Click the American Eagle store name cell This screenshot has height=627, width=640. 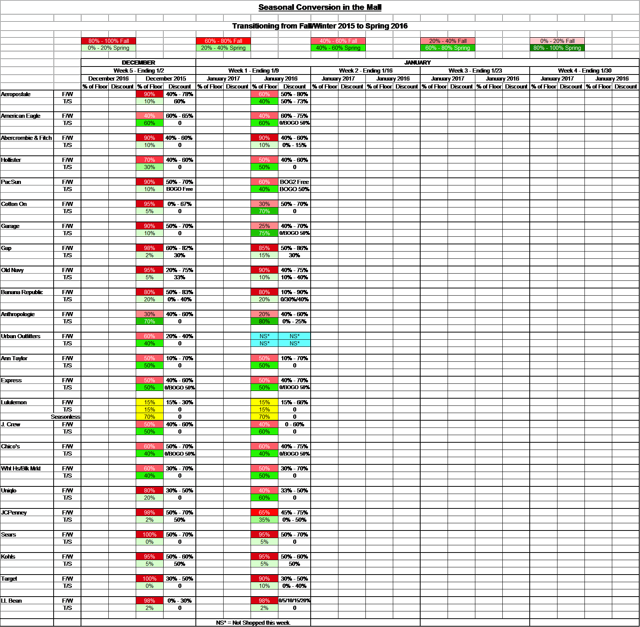pos(27,116)
